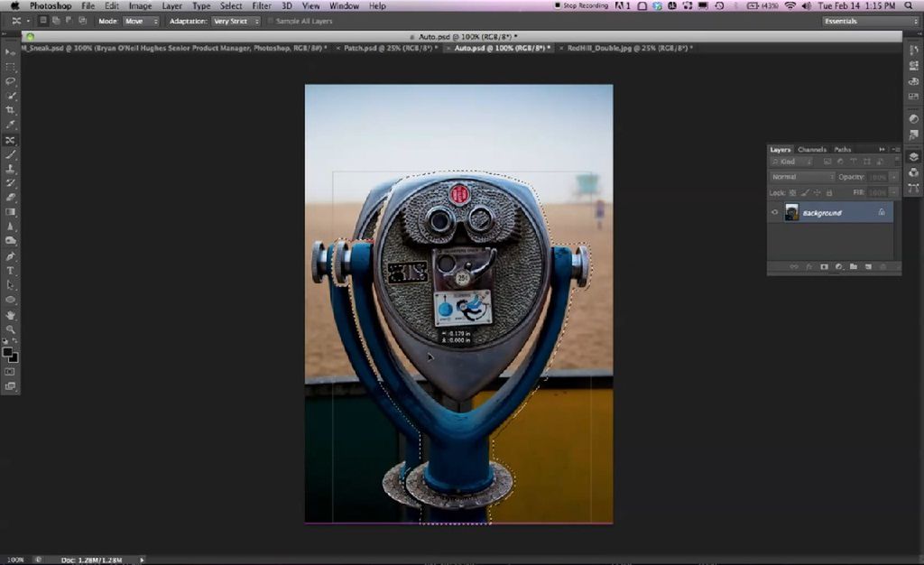Open the Kind layer filter dropdown
The width and height of the screenshot is (924, 565).
tap(792, 162)
